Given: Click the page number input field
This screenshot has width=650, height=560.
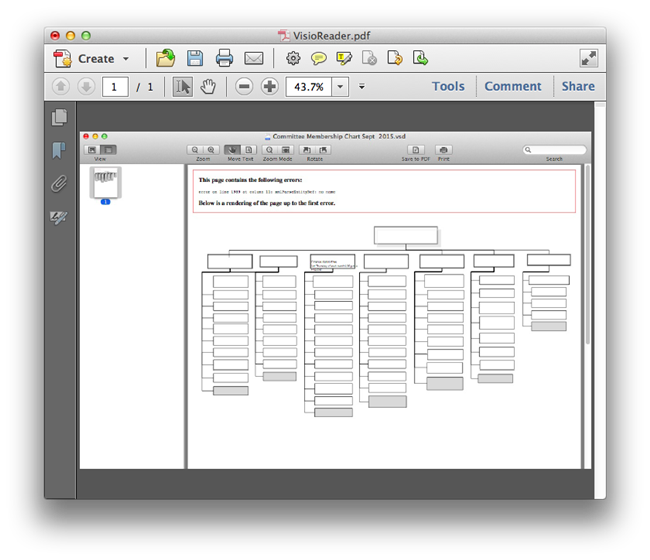Looking at the screenshot, I should pos(114,87).
